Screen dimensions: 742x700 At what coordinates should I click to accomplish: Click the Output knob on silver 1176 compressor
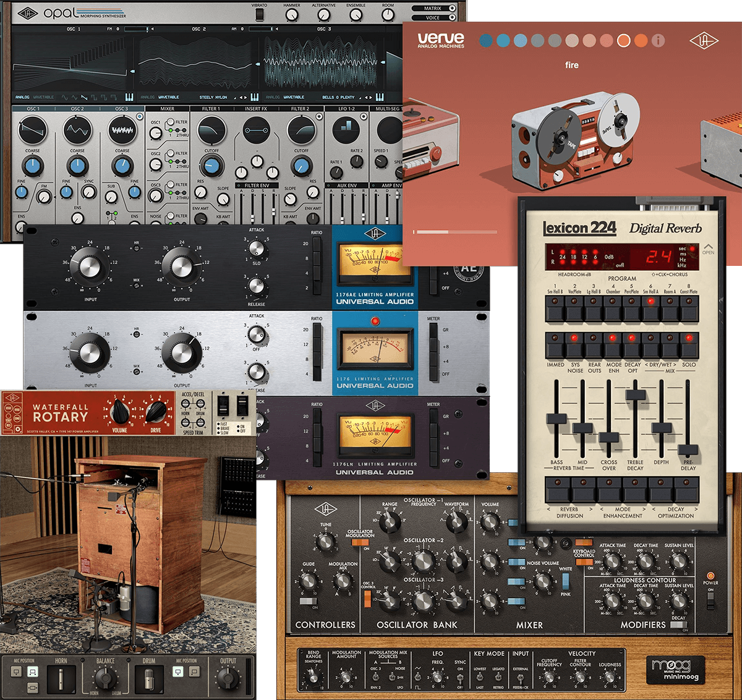tap(182, 352)
